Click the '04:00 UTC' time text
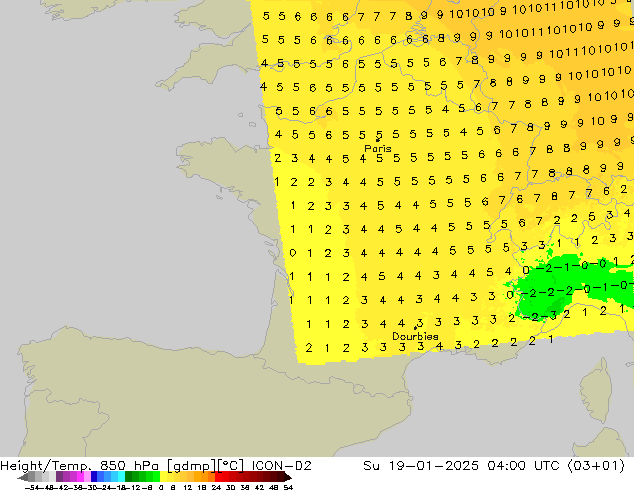Screen dimensions: 634x490 (523, 466)
